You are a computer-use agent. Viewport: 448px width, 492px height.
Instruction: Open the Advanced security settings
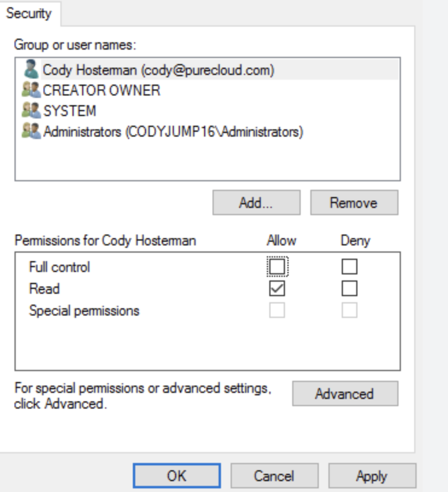(345, 394)
